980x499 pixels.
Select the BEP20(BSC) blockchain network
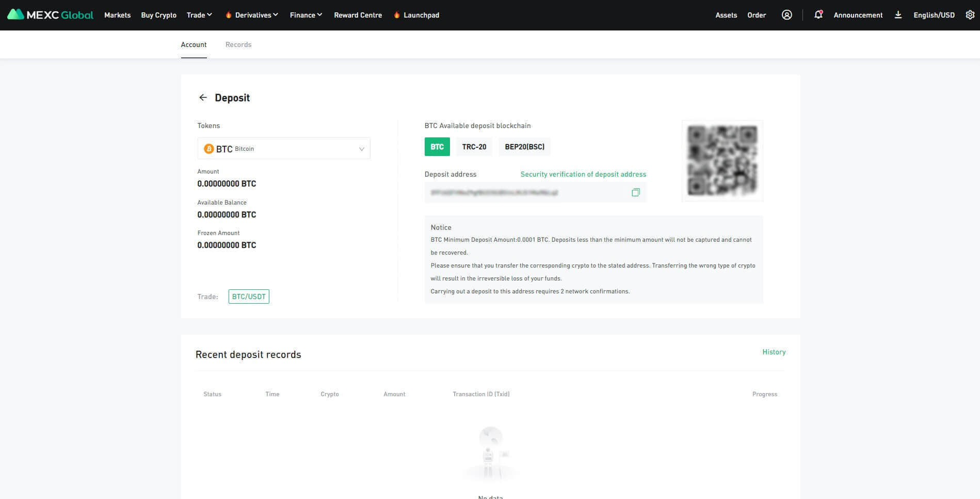(x=524, y=147)
